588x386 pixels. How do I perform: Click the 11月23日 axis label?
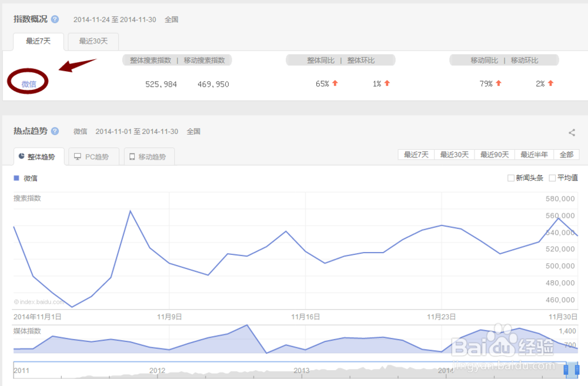[442, 317]
